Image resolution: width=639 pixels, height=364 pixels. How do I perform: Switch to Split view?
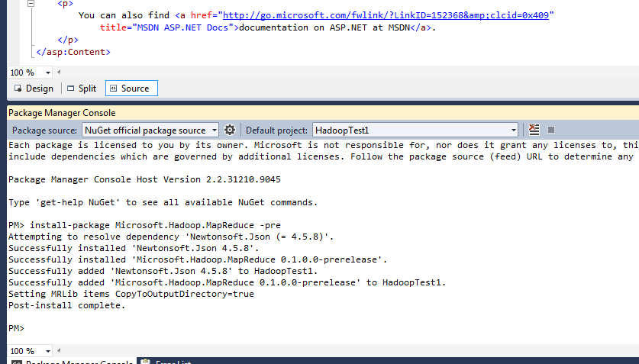click(x=81, y=89)
